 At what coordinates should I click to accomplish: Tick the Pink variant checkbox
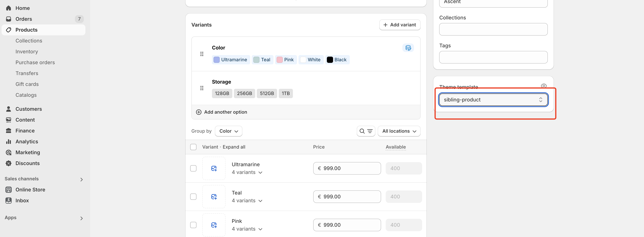pyautogui.click(x=193, y=225)
